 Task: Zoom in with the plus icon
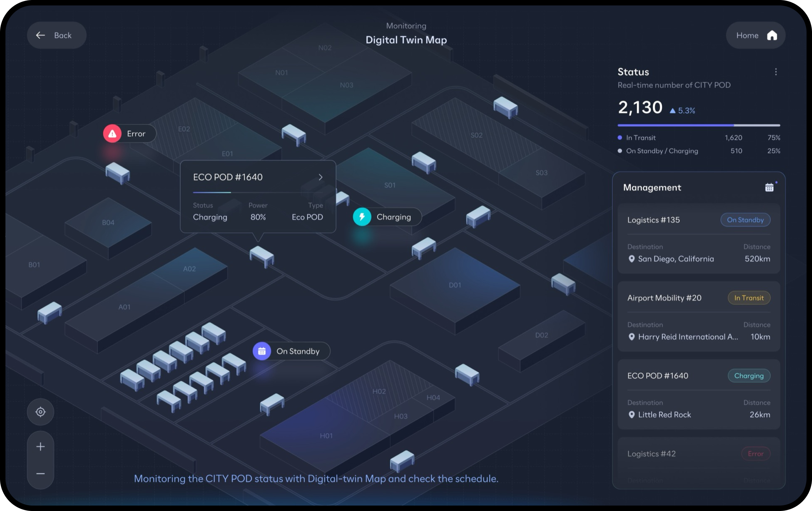point(40,446)
